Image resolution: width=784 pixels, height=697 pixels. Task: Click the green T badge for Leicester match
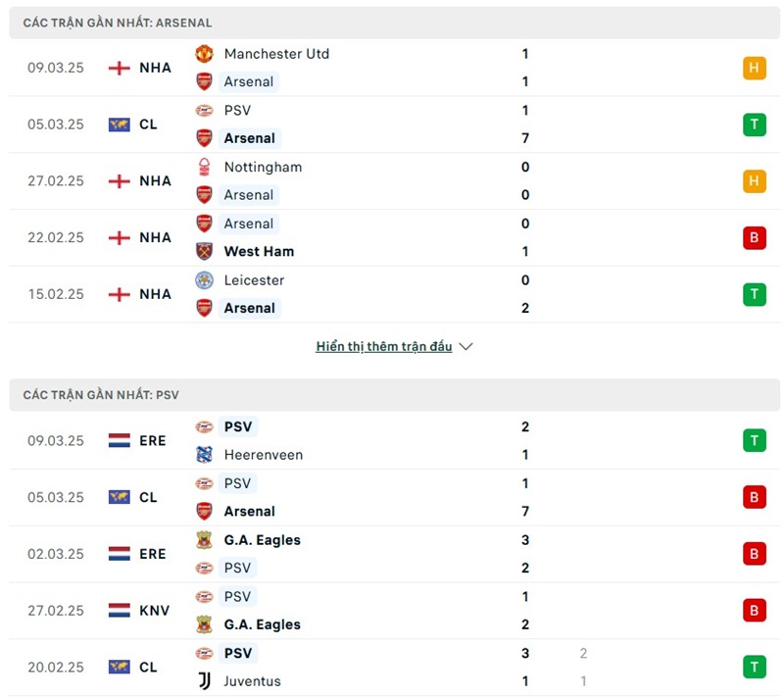[x=754, y=294]
